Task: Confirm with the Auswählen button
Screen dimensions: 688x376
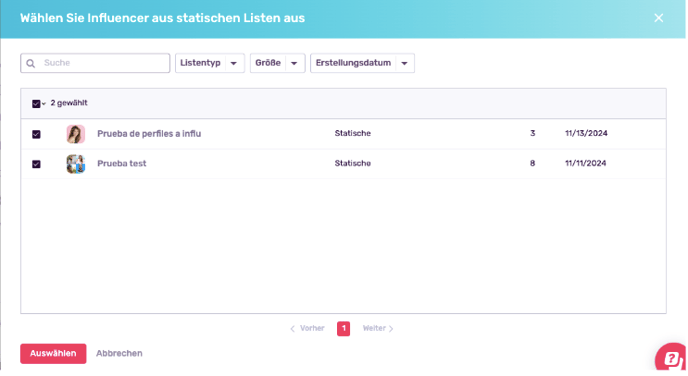Action: point(53,354)
